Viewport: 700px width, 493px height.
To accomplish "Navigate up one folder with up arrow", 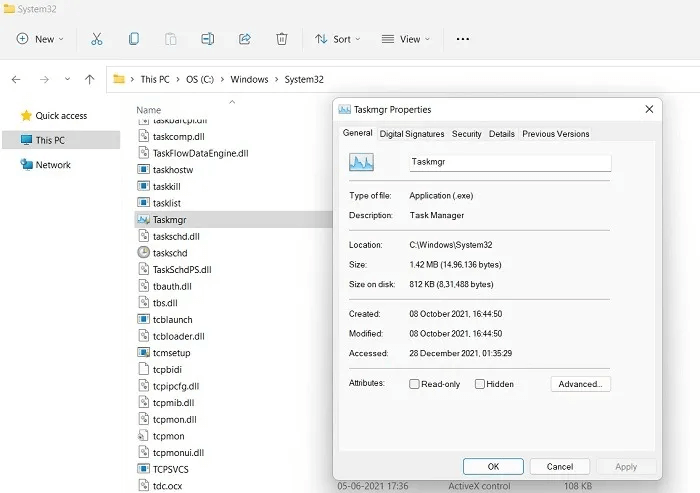I will click(x=90, y=79).
